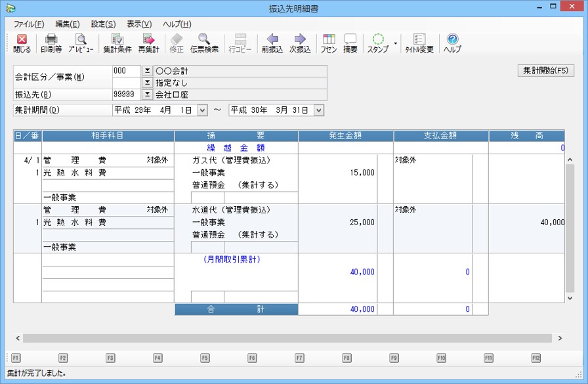Viewport: 588px width, 384px height.
Task: Click the 閉じる (close) toolbar icon
Action: pyautogui.click(x=22, y=43)
